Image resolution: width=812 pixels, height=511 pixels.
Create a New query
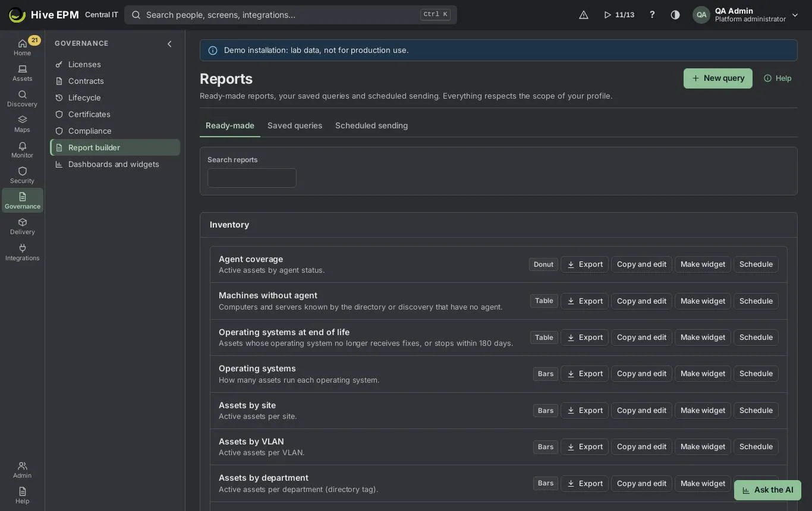718,78
